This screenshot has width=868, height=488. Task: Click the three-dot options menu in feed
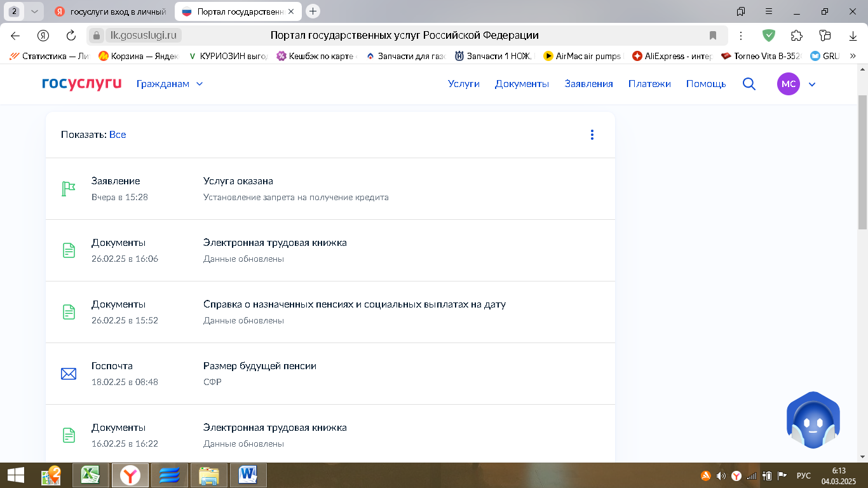pos(592,135)
